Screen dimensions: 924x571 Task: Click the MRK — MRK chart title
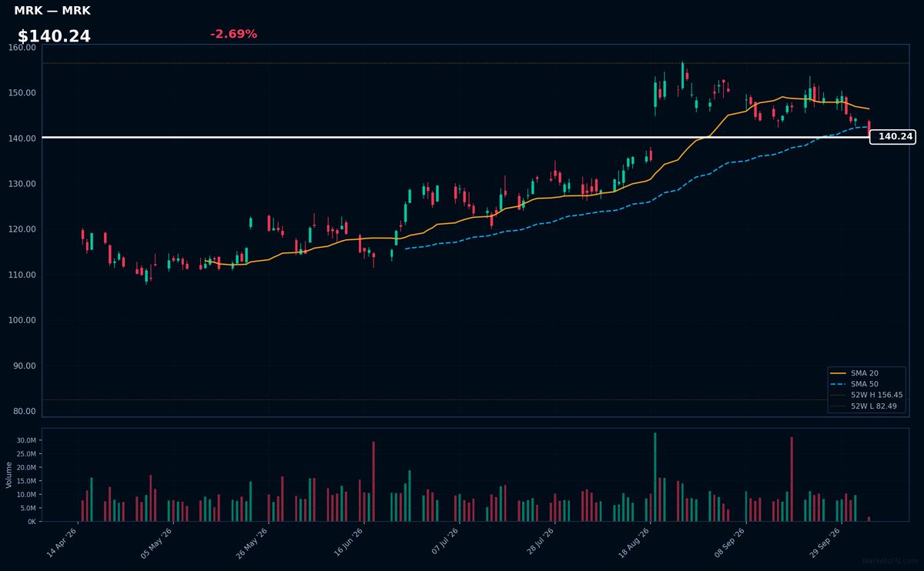tap(52, 11)
